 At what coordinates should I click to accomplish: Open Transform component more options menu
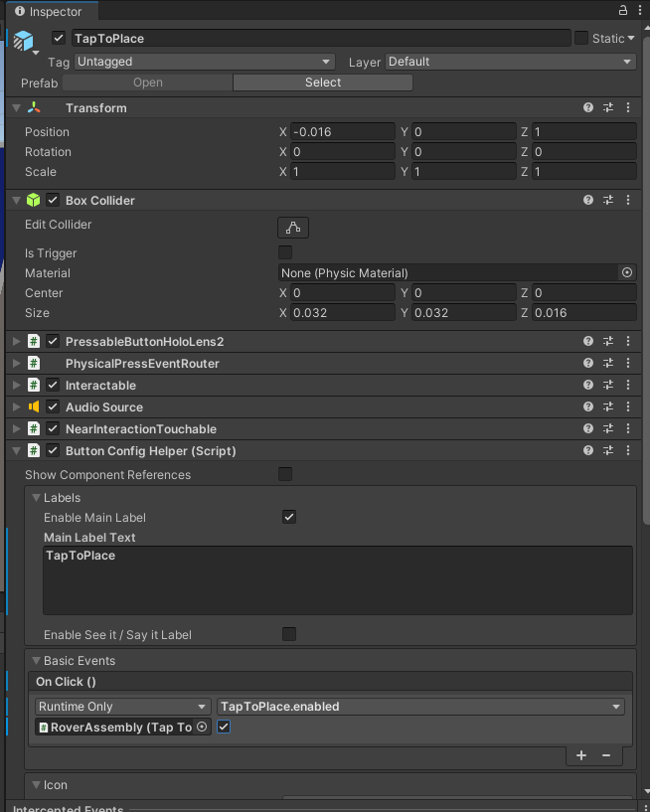point(628,107)
